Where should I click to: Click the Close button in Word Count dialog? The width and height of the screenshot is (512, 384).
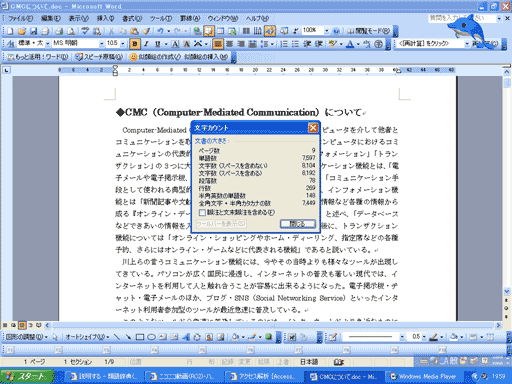click(x=297, y=224)
